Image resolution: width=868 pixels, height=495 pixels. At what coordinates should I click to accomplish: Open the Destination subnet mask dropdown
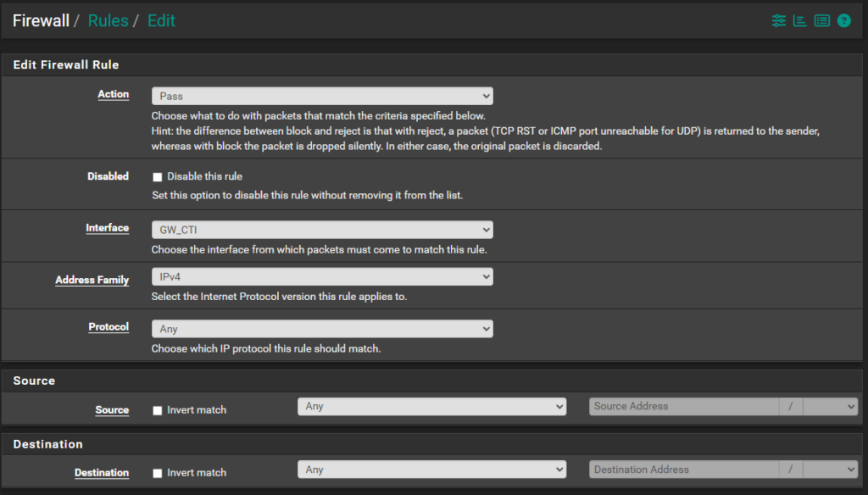830,470
